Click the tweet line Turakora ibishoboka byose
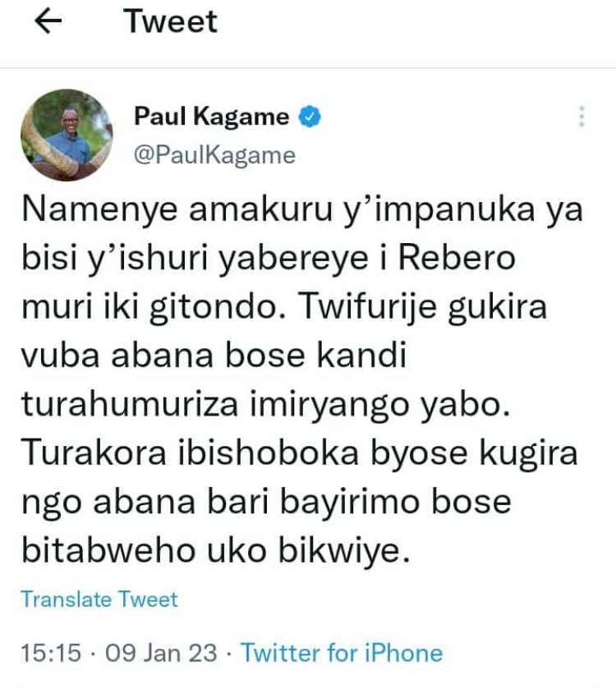Image resolution: width=616 pixels, height=689 pixels. [x=300, y=454]
